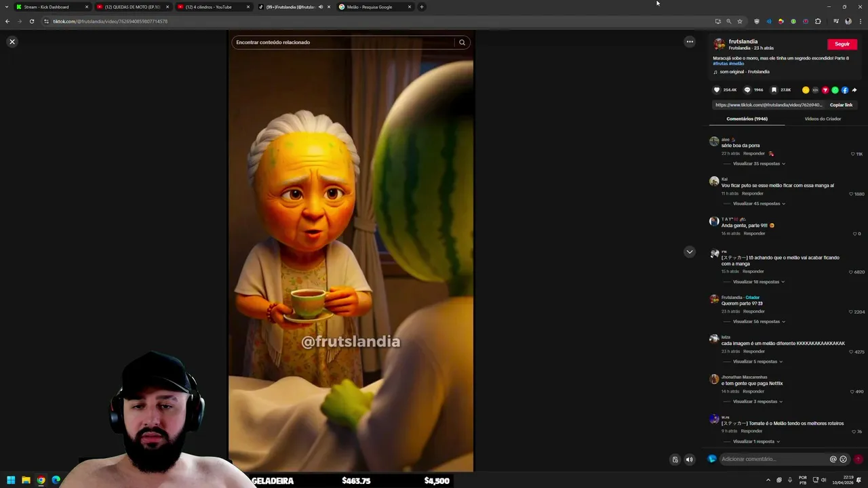Bookmark page with star icon
The height and width of the screenshot is (488, 868).
(x=740, y=21)
